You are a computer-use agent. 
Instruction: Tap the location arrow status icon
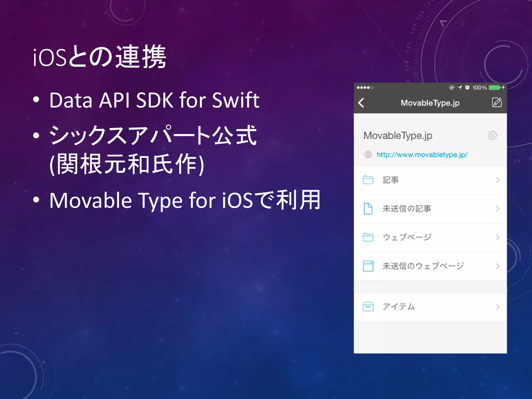(460, 88)
